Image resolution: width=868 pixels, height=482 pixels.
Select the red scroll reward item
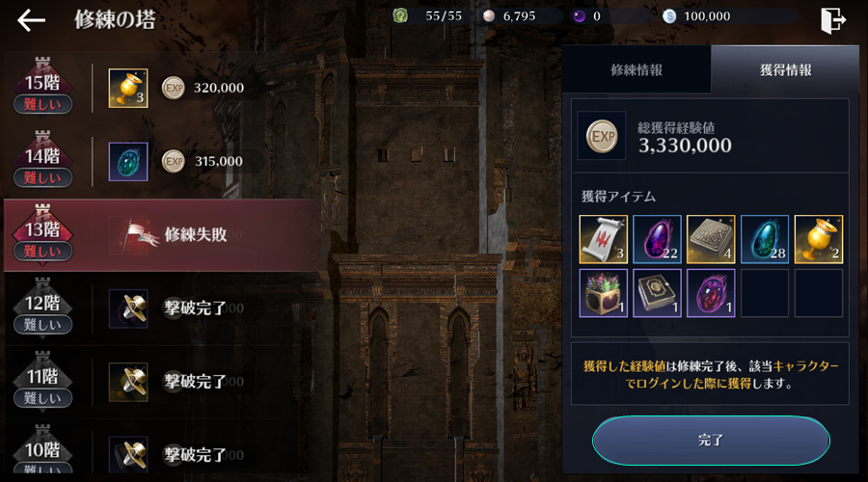[603, 239]
